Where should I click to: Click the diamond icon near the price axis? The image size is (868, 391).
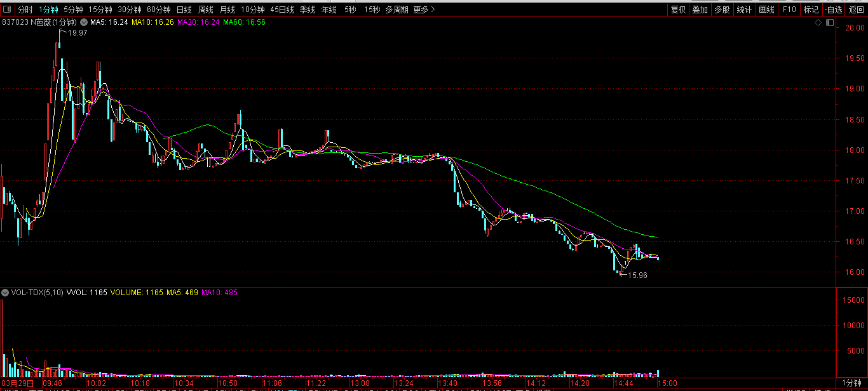818,23
